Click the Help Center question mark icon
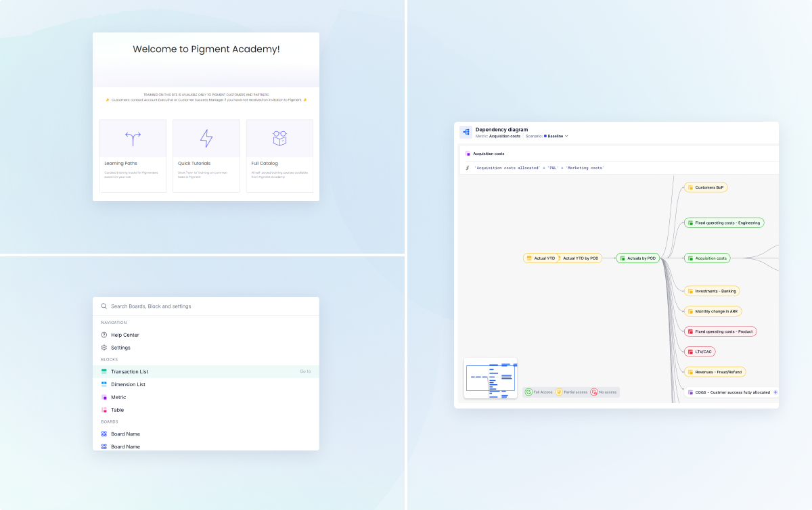 (x=104, y=335)
